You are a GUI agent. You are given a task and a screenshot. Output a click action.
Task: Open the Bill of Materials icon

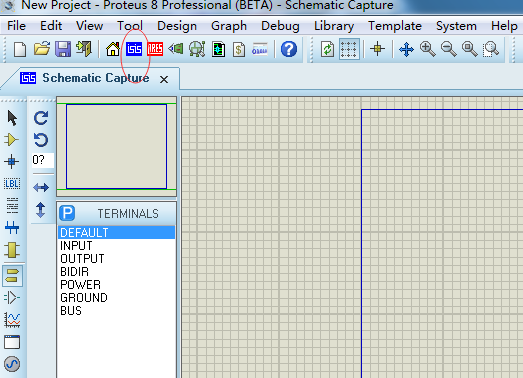tap(239, 49)
